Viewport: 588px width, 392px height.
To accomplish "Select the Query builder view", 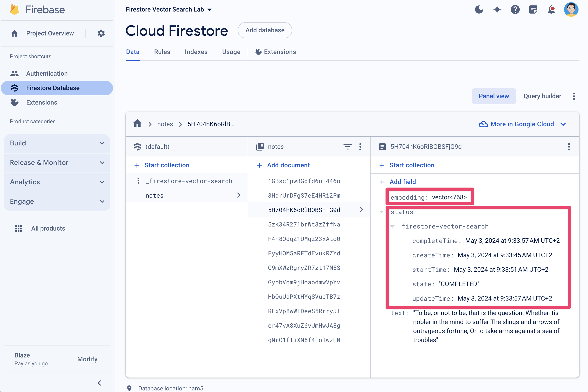I will (x=542, y=96).
